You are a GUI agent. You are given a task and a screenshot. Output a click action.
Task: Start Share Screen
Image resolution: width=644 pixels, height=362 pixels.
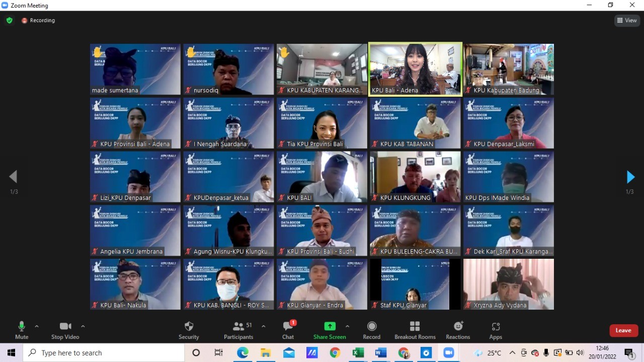tap(330, 330)
